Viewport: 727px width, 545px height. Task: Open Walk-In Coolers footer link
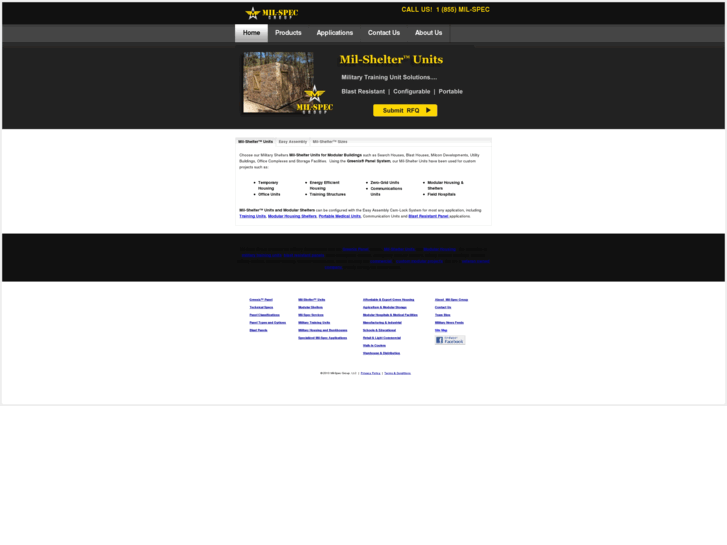pyautogui.click(x=374, y=346)
